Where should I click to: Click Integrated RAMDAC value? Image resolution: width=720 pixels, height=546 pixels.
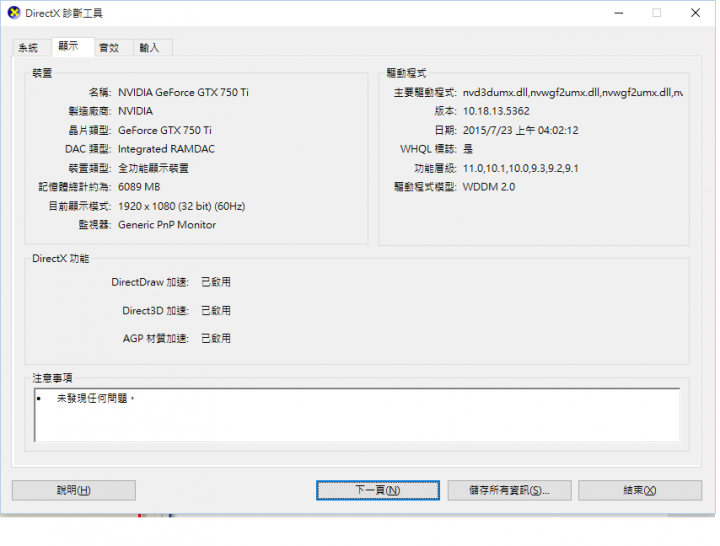pos(166,149)
